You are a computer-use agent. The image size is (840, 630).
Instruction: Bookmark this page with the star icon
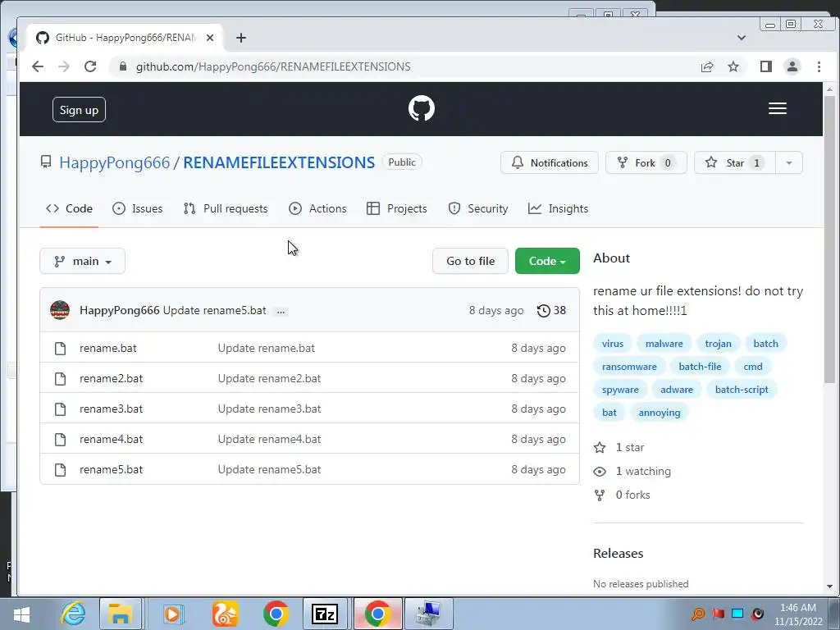[x=733, y=66]
